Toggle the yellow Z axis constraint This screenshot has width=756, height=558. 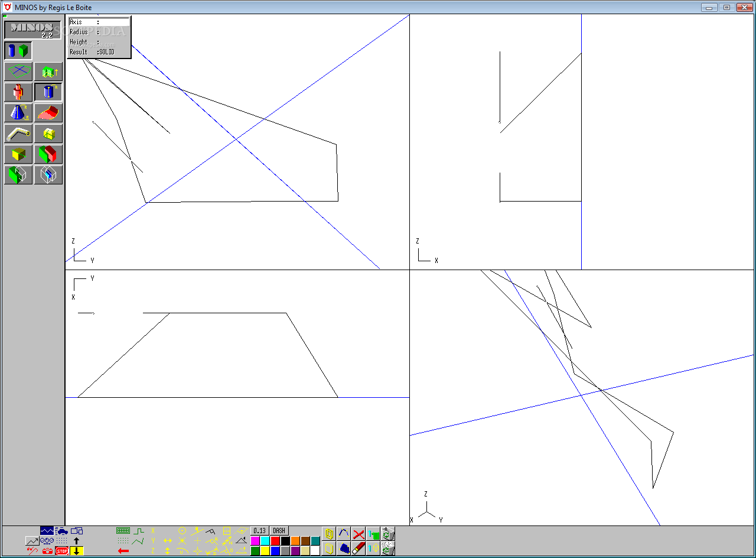point(153,551)
